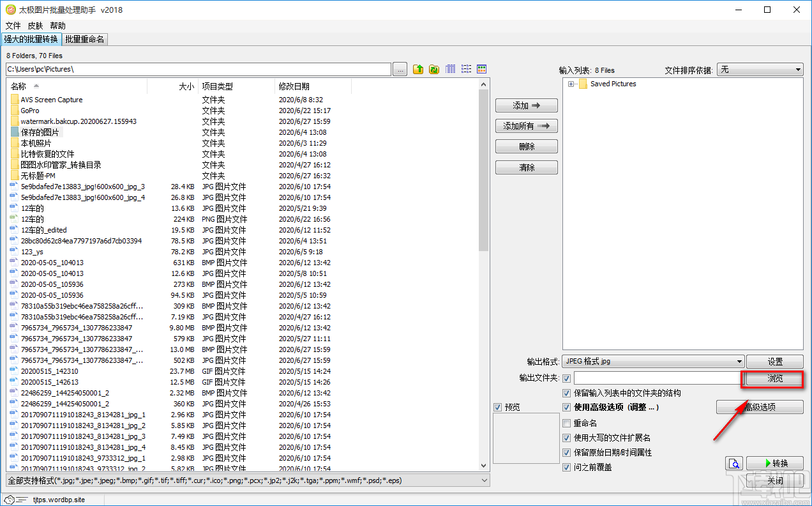Switch file browser to thumbnails view

[x=482, y=69]
